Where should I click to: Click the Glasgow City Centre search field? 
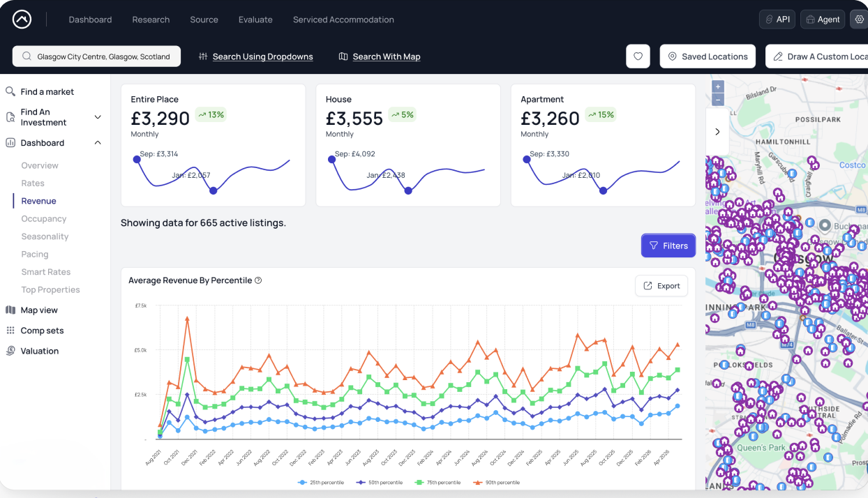click(x=96, y=56)
